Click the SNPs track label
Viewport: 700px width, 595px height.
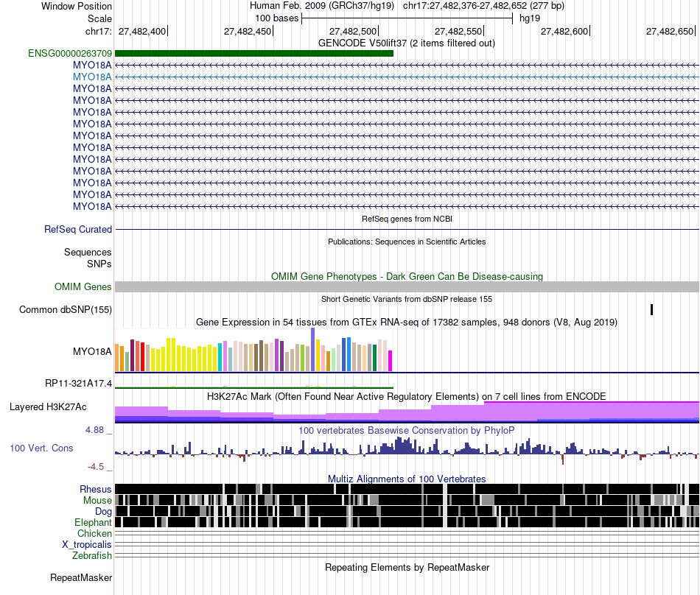(99, 264)
